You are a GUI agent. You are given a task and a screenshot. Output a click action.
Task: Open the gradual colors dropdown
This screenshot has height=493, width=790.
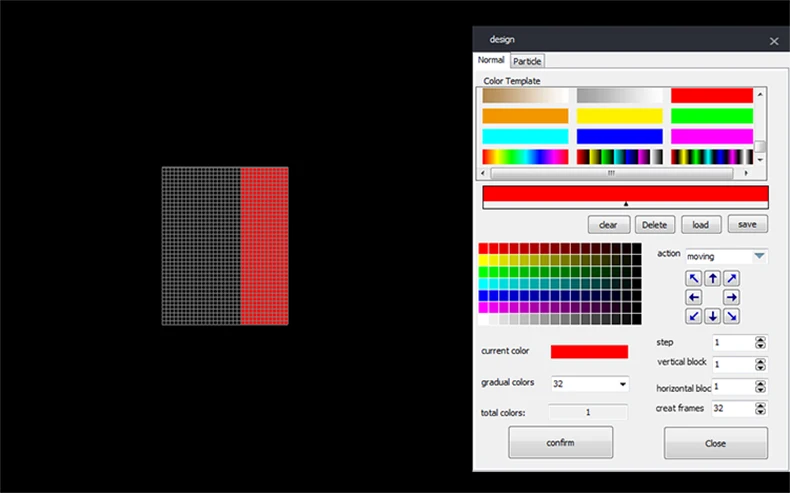(590, 384)
